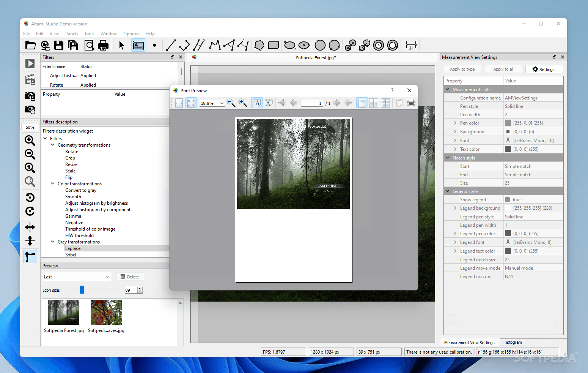Image resolution: width=588 pixels, height=373 pixels.
Task: Collapse Gray transformations tree node
Action: pos(53,242)
